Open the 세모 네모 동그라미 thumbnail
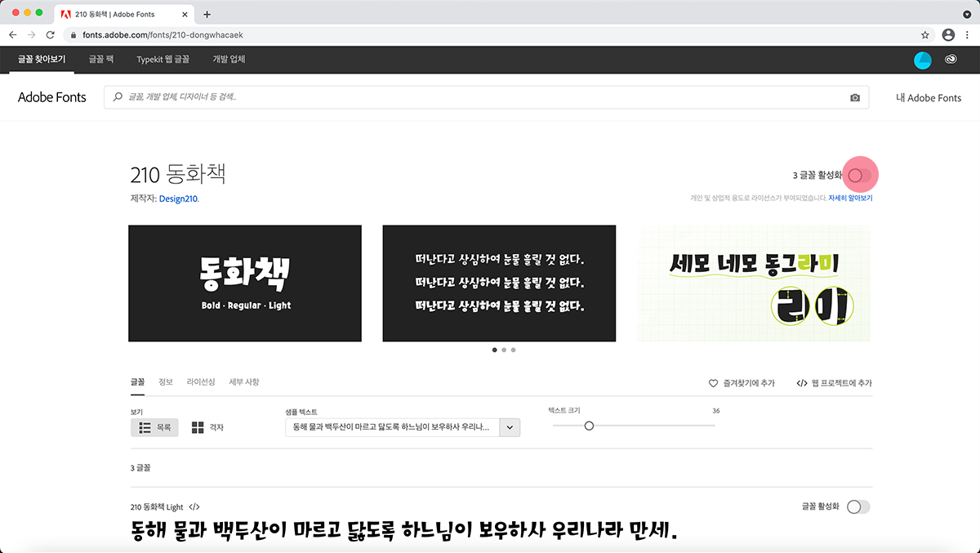Viewport: 980px width, 553px height. click(x=754, y=283)
